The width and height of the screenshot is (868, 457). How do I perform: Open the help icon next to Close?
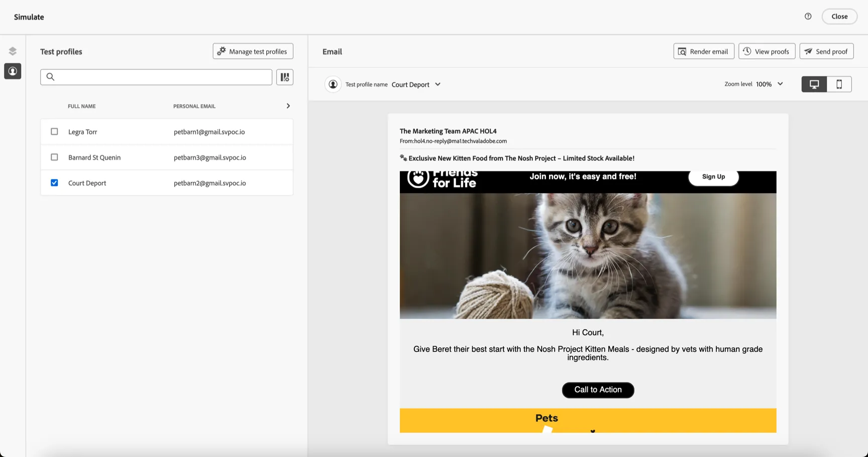[x=808, y=17]
